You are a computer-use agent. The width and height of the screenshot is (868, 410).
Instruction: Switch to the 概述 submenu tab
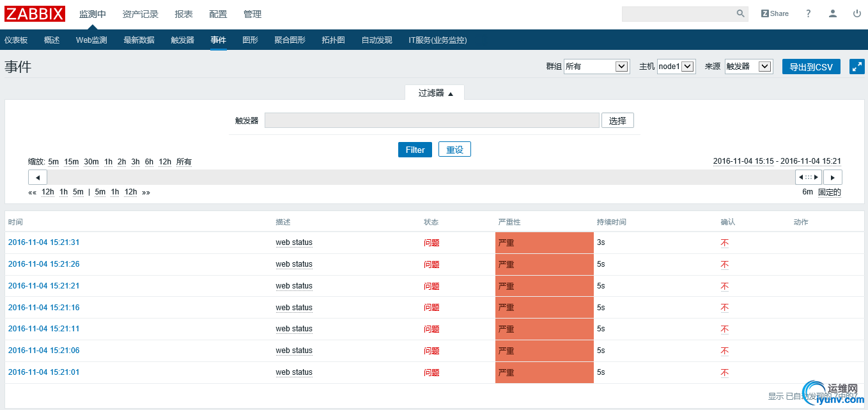[x=52, y=40]
